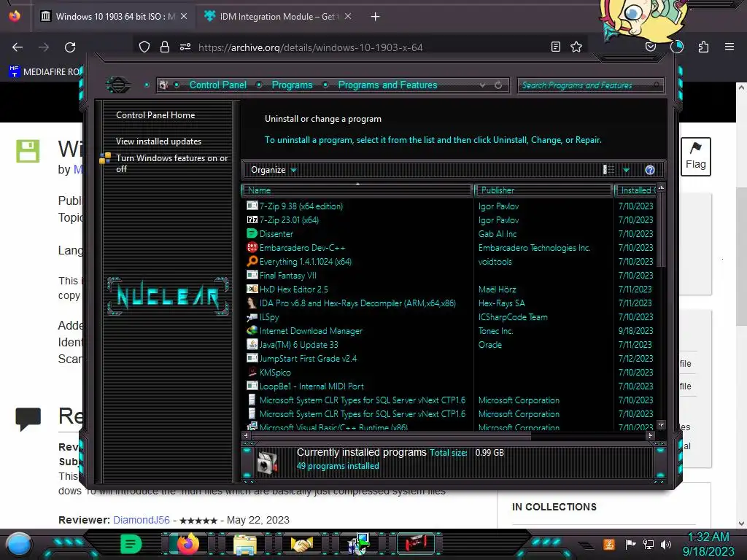Screen dimensions: 747x560
Task: Click the Control Panel breadcrumb
Action: point(217,85)
